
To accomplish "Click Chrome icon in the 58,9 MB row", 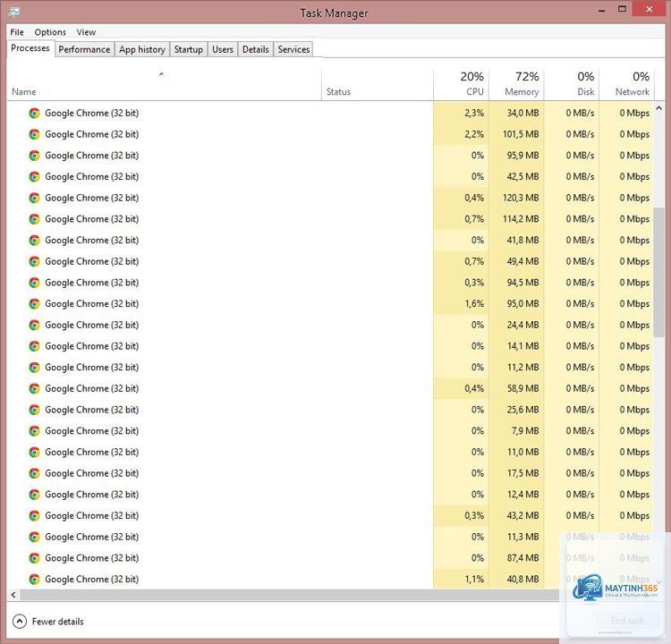I will pos(34,388).
